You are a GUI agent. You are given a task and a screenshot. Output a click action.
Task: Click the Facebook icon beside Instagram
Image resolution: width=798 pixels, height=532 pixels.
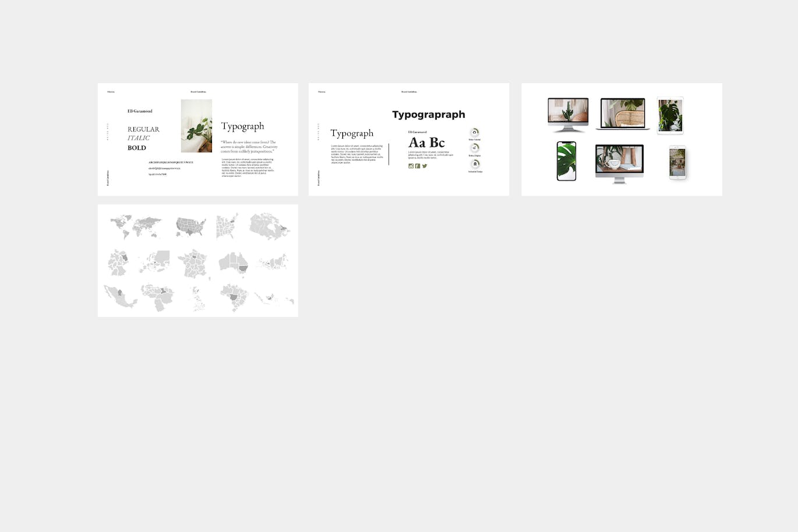click(x=418, y=166)
